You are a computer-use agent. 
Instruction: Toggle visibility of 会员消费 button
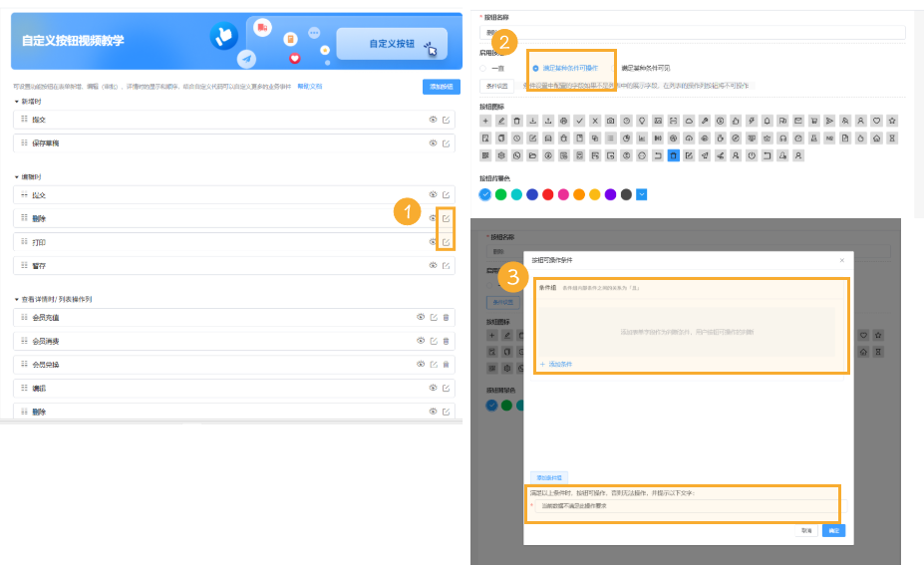coord(421,341)
